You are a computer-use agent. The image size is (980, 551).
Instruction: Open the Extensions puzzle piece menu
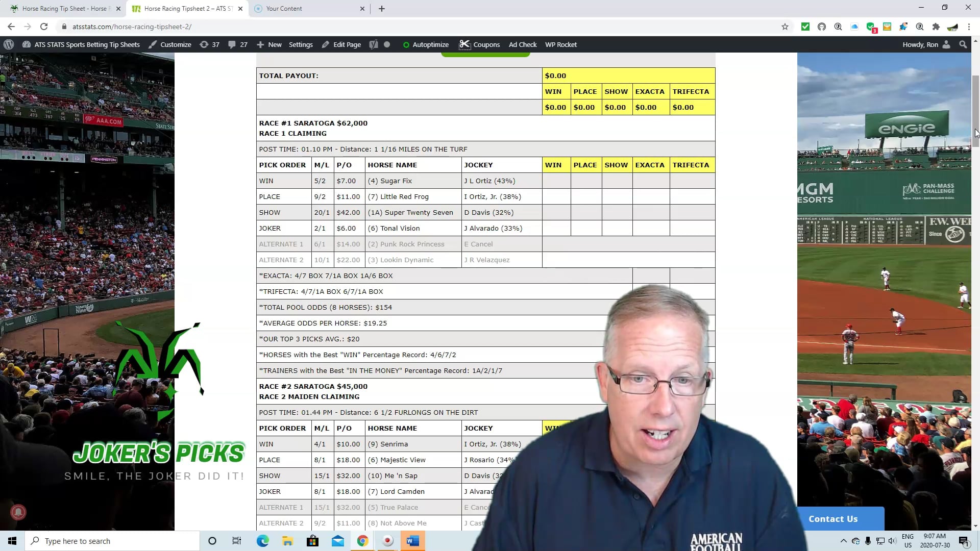coord(936,27)
